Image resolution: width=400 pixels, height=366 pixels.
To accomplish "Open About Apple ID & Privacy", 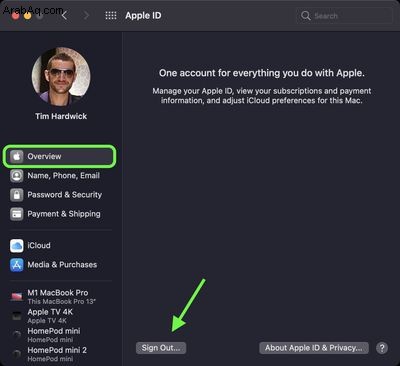I will coord(314,348).
